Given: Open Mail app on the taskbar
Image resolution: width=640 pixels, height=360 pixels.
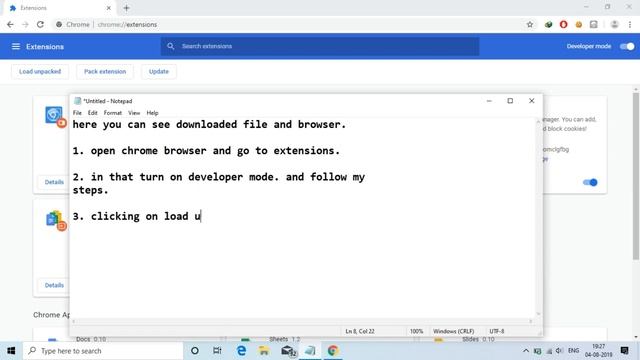Looking at the screenshot, I should coord(288,351).
